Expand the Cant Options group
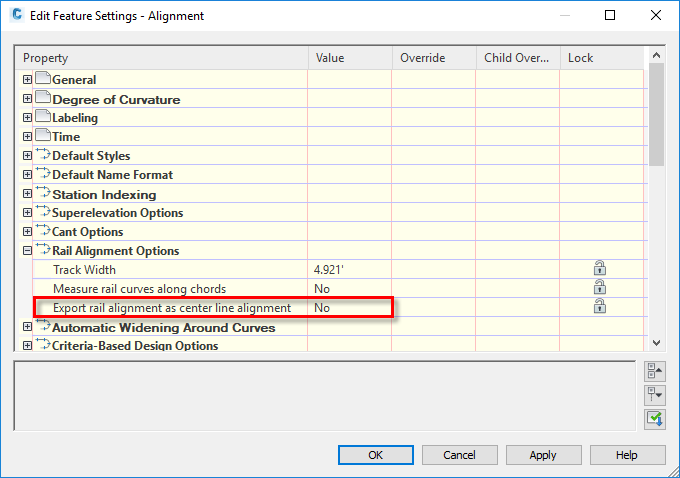This screenshot has height=478, width=680. click(x=27, y=232)
